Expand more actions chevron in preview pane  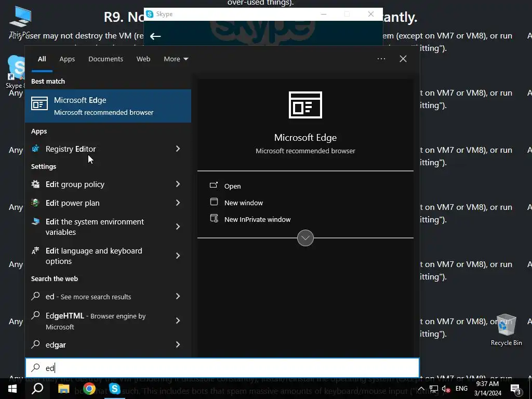(305, 238)
